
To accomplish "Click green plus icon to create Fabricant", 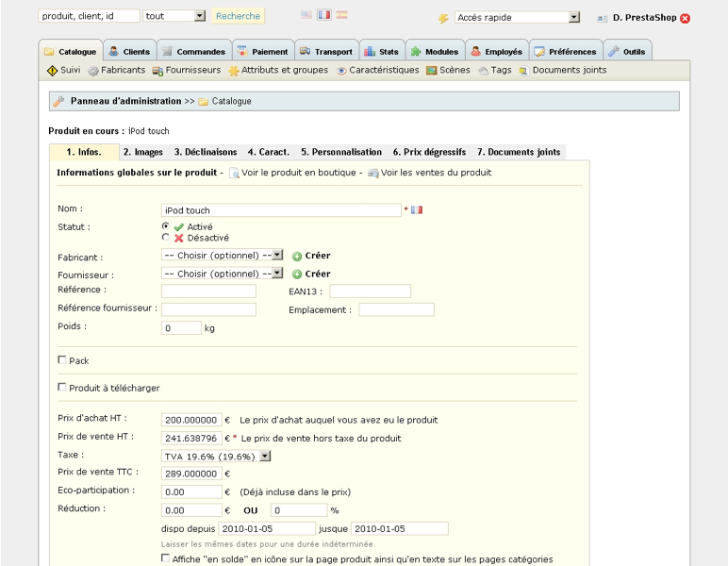I will point(297,257).
